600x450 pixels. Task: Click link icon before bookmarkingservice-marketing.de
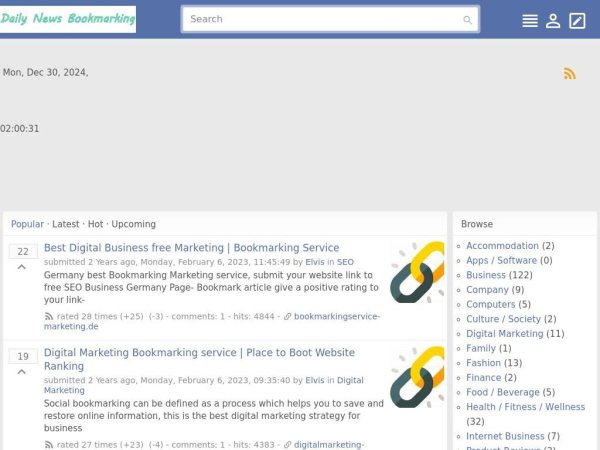287,316
